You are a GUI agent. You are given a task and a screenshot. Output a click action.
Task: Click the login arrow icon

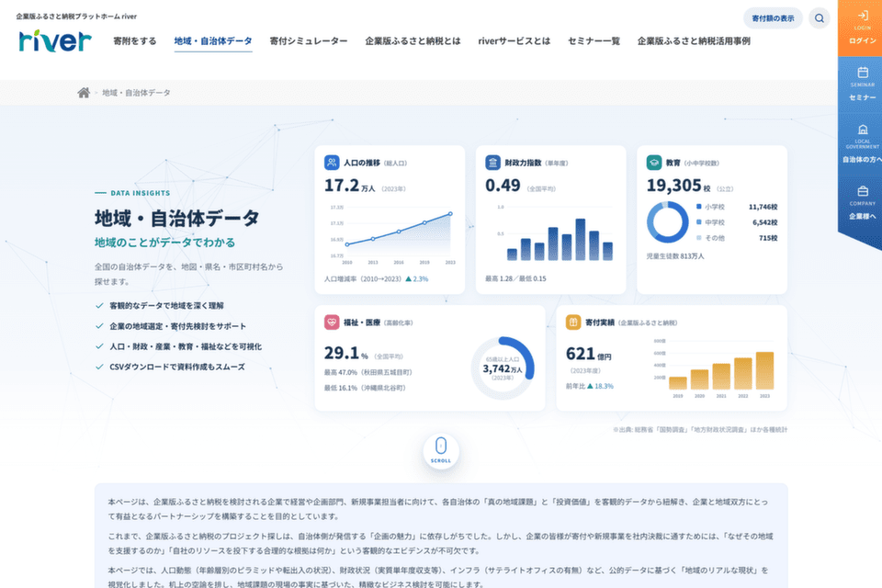(863, 16)
